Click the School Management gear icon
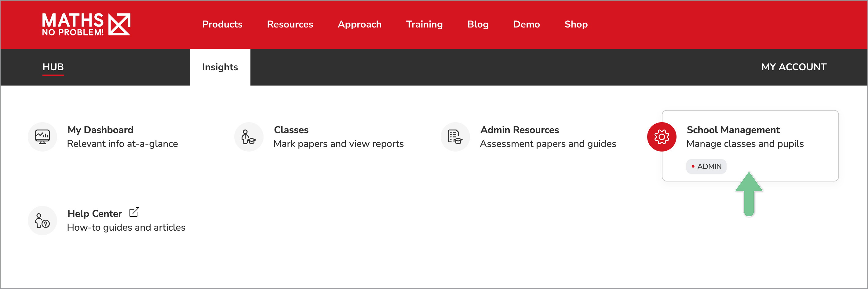This screenshot has height=289, width=868. pyautogui.click(x=662, y=137)
